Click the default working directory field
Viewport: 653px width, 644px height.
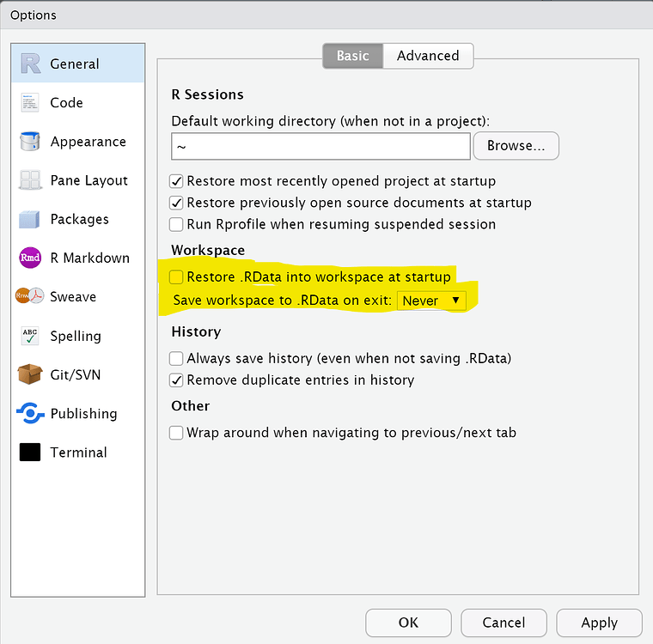320,146
